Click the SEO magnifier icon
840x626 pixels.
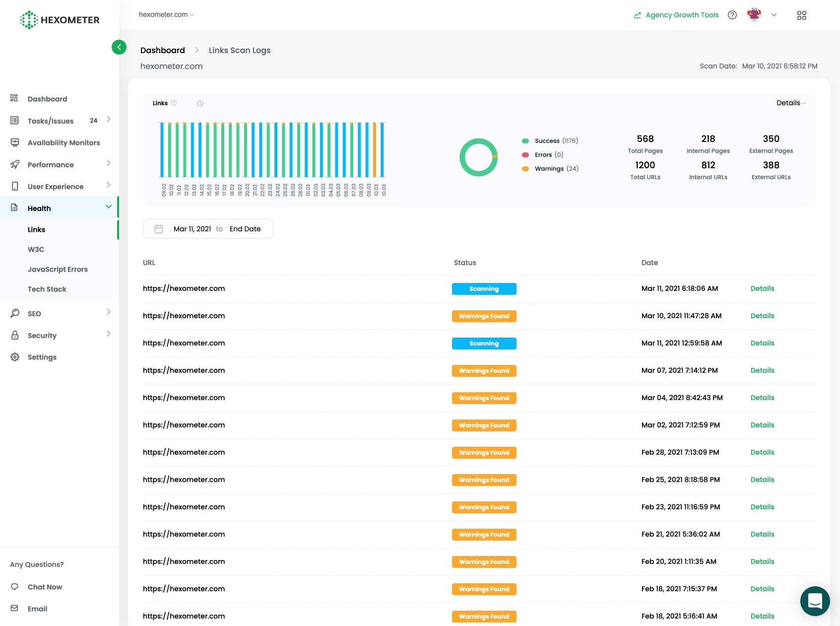pyautogui.click(x=15, y=313)
